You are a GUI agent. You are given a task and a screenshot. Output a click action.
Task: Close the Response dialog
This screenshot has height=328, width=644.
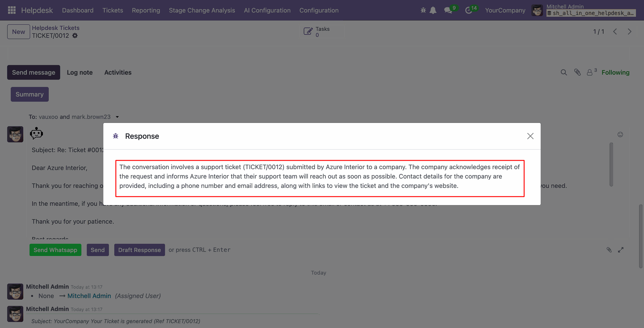[530, 136]
